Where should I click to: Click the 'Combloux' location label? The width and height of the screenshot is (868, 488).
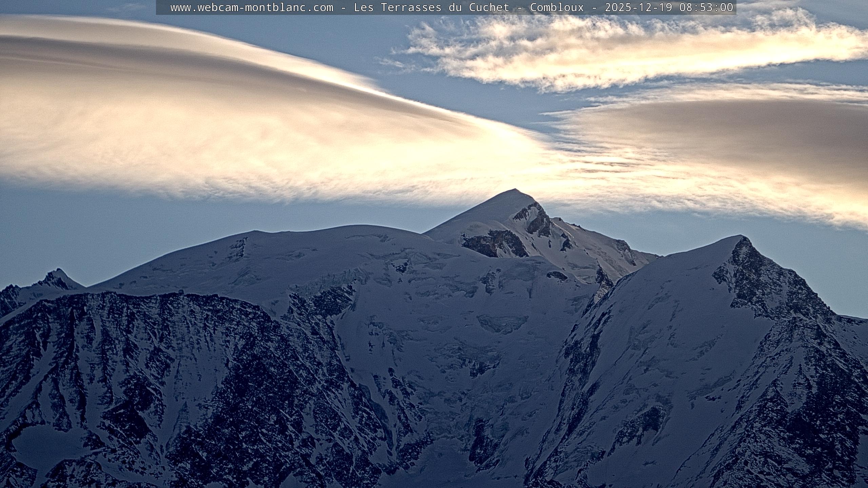(x=557, y=7)
